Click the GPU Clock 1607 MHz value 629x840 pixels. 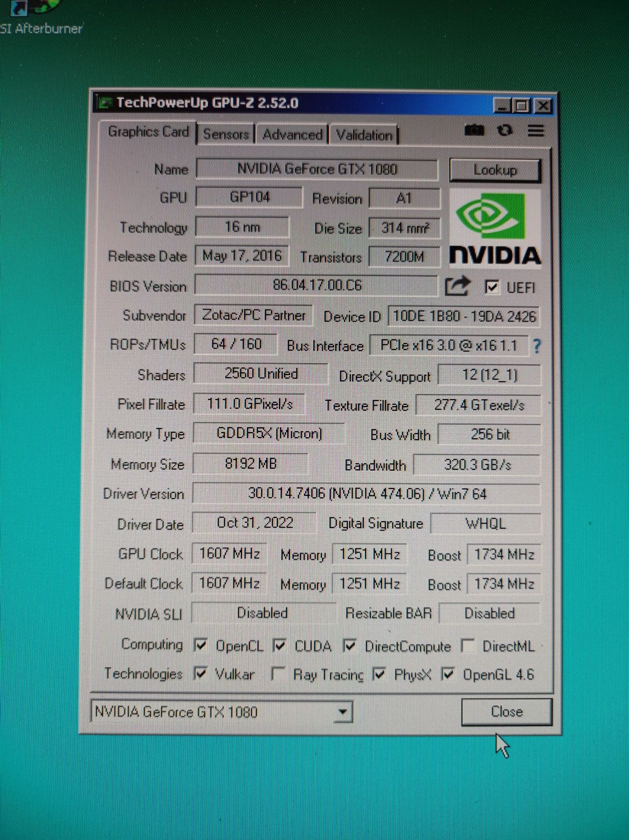tap(229, 553)
